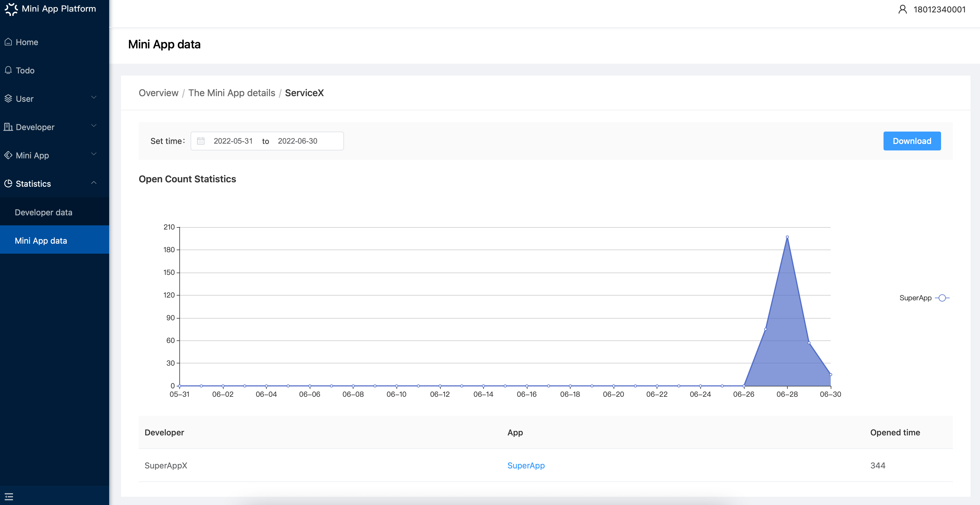980x505 pixels.
Task: Click the SuperAppX developer cell
Action: point(166,465)
